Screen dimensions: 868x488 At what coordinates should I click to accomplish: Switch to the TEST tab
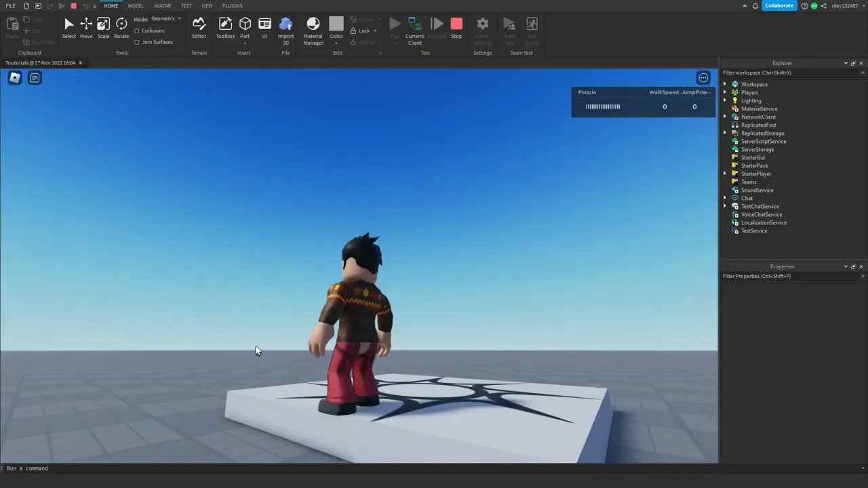point(186,5)
